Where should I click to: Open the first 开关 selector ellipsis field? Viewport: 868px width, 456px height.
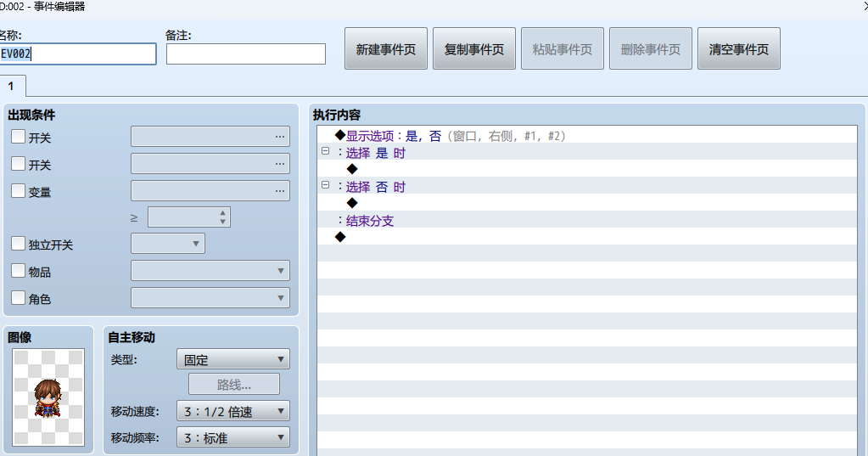click(210, 137)
